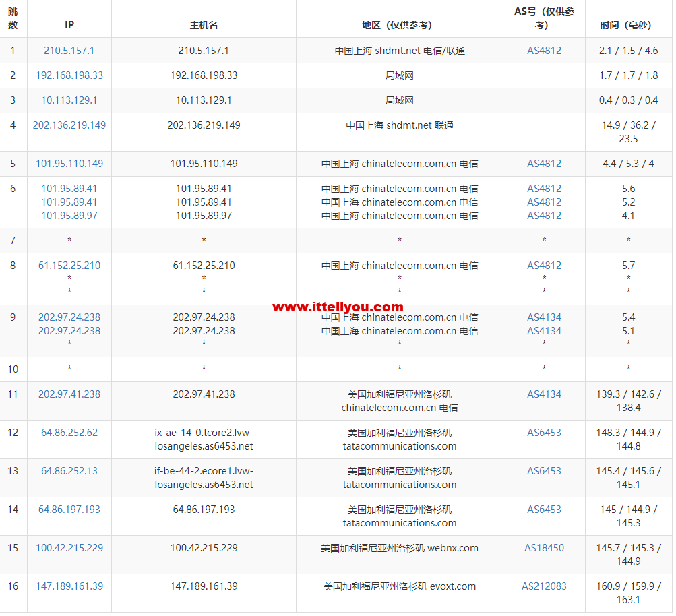Open the 64.86.252.62 IP link
676x616 pixels.
69,433
